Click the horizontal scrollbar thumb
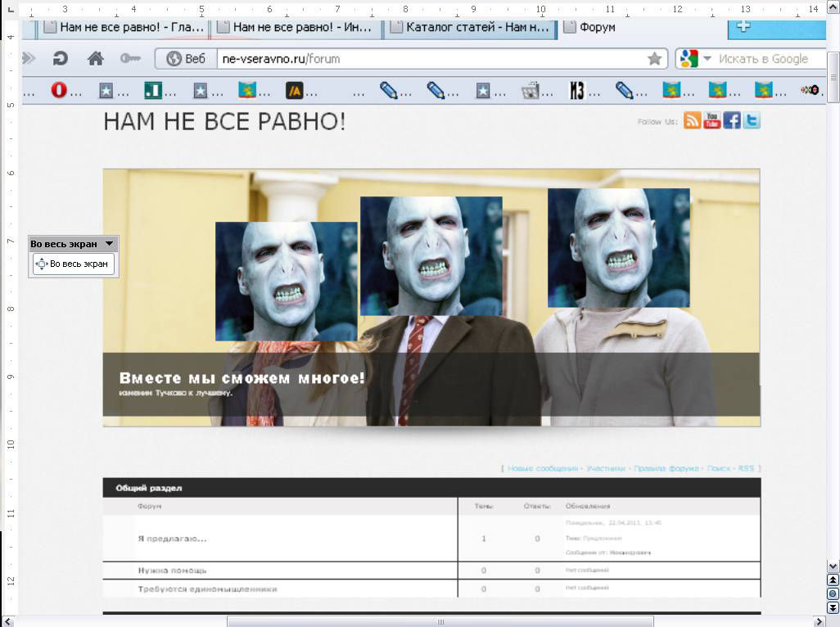 click(440, 621)
